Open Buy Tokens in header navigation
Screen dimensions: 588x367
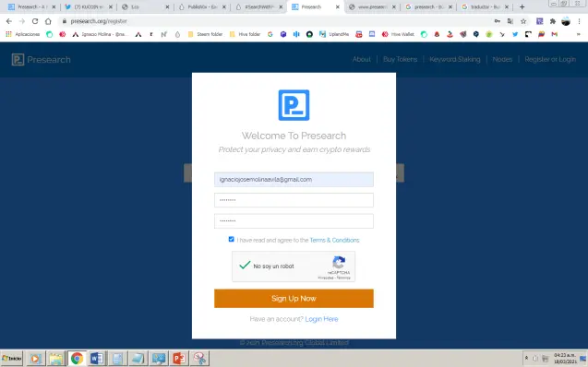coord(400,59)
